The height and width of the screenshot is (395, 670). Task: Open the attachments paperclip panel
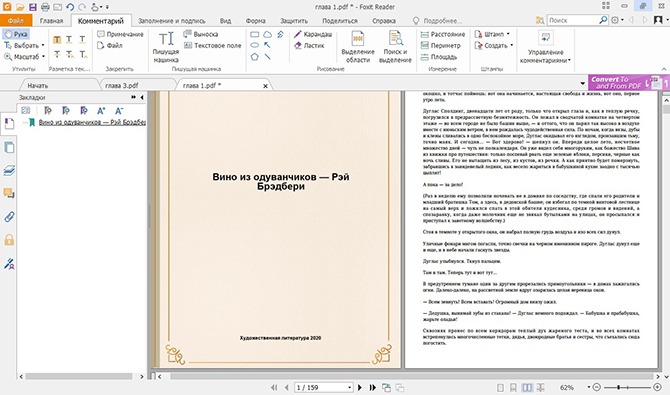[x=9, y=217]
